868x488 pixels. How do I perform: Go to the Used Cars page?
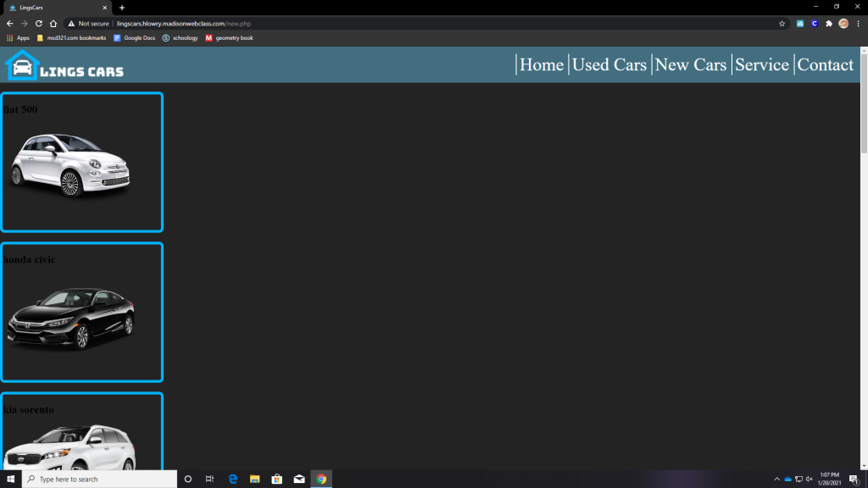pyautogui.click(x=609, y=64)
